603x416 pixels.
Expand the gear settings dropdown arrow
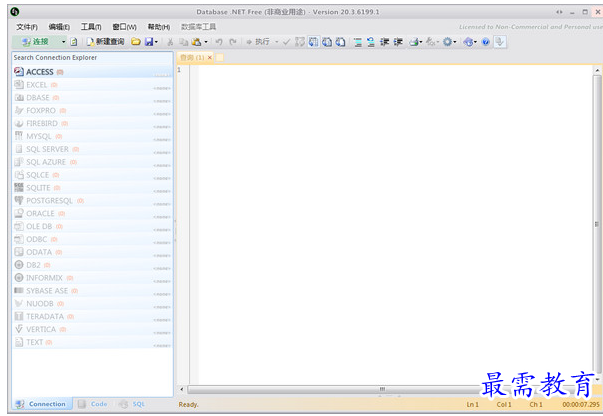[455, 42]
